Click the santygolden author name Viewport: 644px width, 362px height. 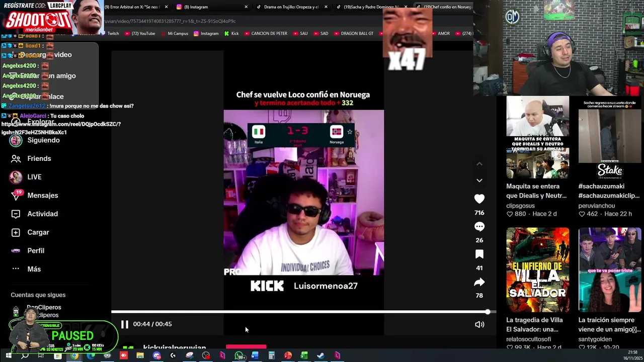click(596, 339)
